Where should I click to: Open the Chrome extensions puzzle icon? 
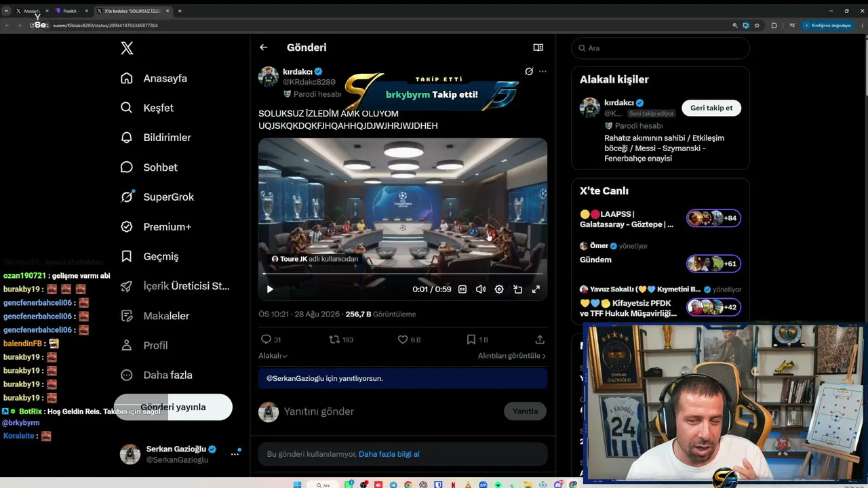[x=774, y=25]
